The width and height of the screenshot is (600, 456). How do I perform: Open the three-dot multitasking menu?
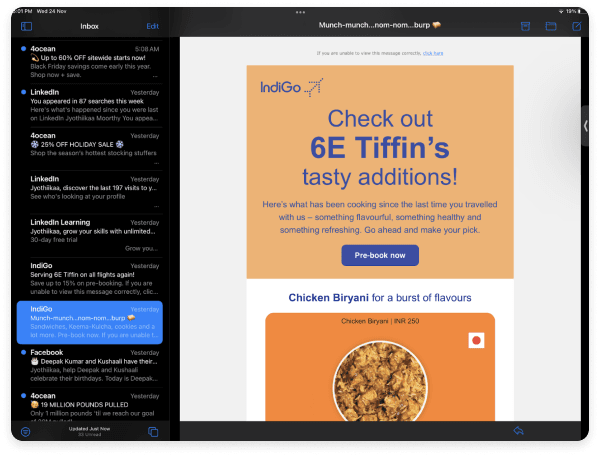pos(300,12)
